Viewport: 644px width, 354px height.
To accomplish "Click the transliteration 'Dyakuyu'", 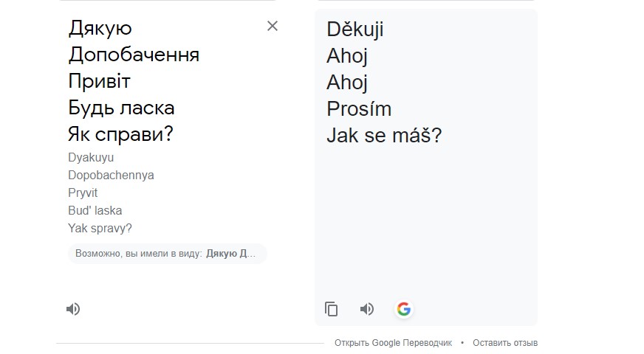I will coord(91,158).
